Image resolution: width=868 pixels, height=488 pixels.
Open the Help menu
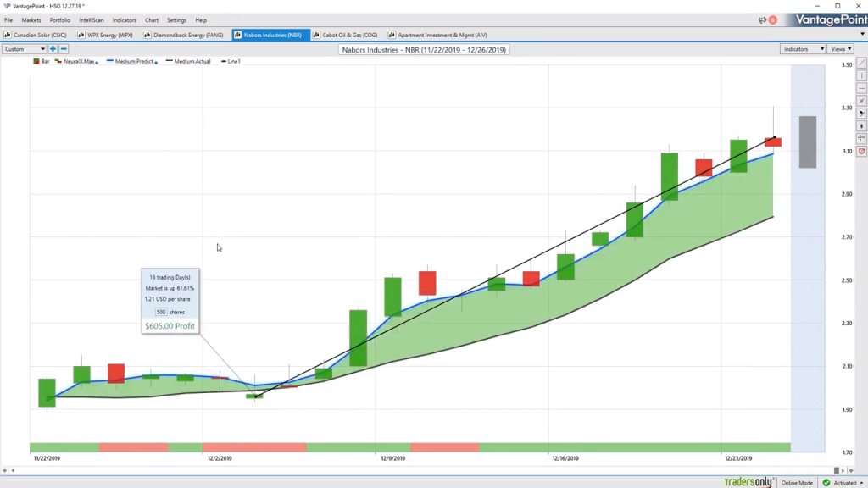[201, 20]
